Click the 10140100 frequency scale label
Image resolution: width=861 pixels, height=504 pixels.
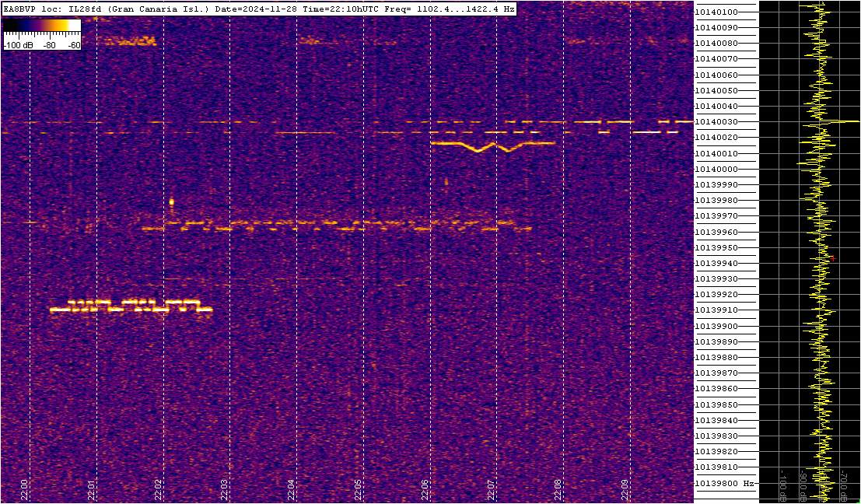(716, 12)
